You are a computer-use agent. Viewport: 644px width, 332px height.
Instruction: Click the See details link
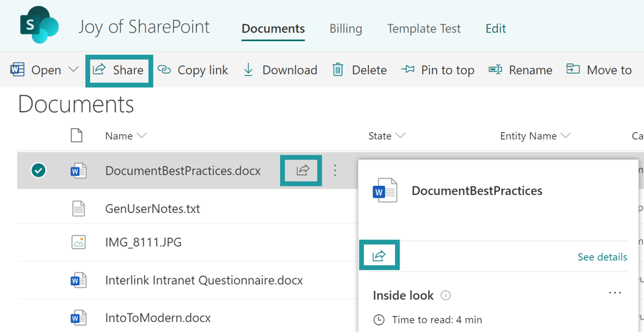[x=602, y=257]
